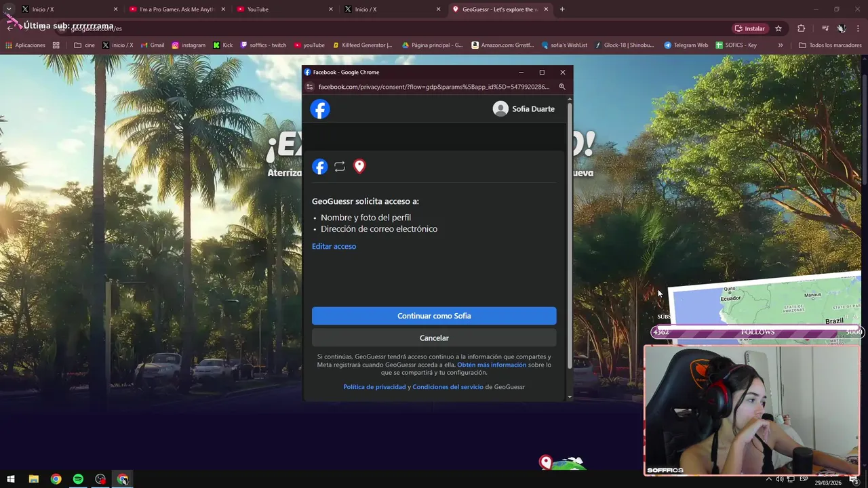868x488 pixels.
Task: Bookmark this page with the star icon
Action: pyautogui.click(x=778, y=28)
